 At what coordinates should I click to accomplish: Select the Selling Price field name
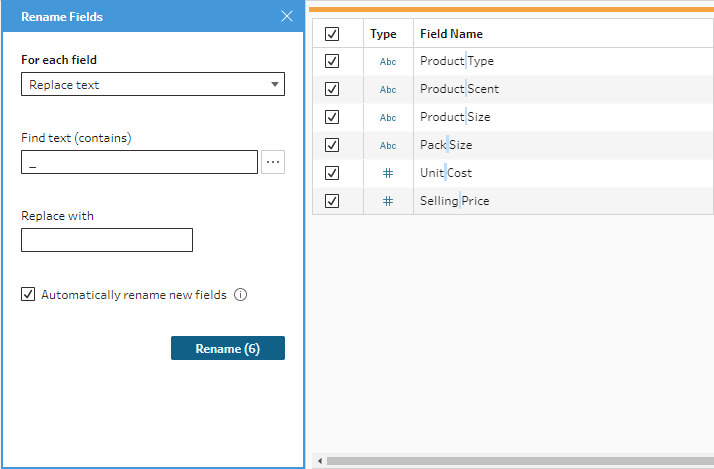[455, 201]
